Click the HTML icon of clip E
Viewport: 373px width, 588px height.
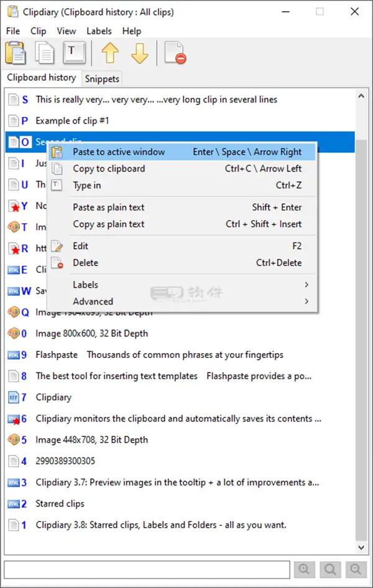14,270
